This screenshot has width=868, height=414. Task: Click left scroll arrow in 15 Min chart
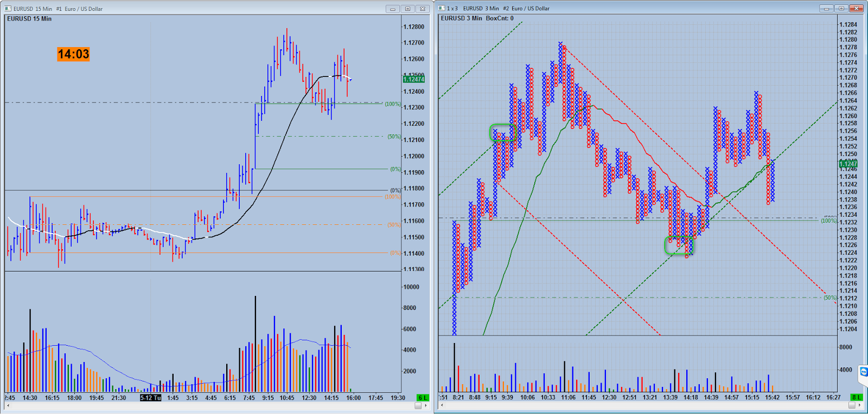pos(8,405)
